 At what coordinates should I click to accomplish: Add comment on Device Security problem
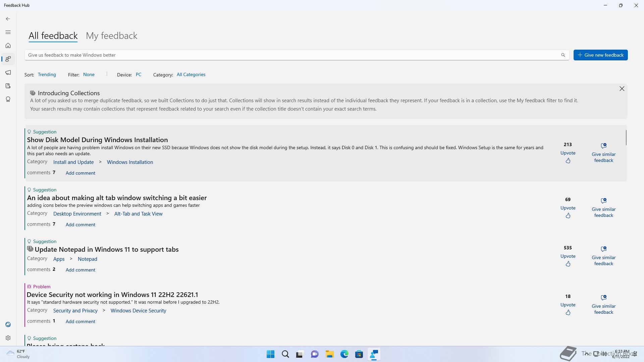point(80,321)
